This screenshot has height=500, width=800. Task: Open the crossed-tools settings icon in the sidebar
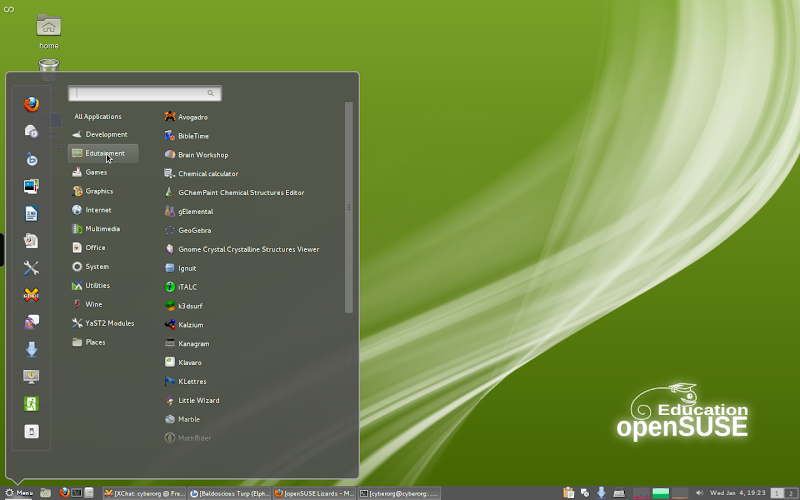coord(31,268)
